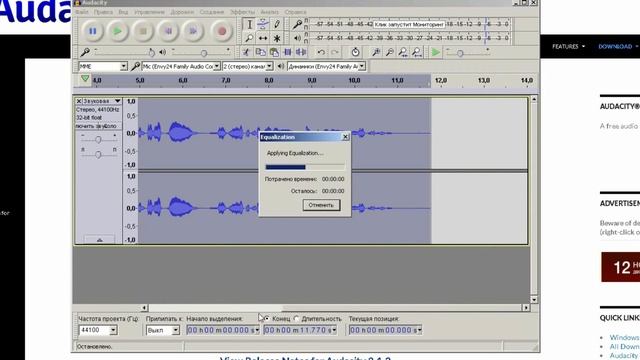This screenshot has height=360, width=640.
Task: Close the audio track with X
Action: point(79,101)
